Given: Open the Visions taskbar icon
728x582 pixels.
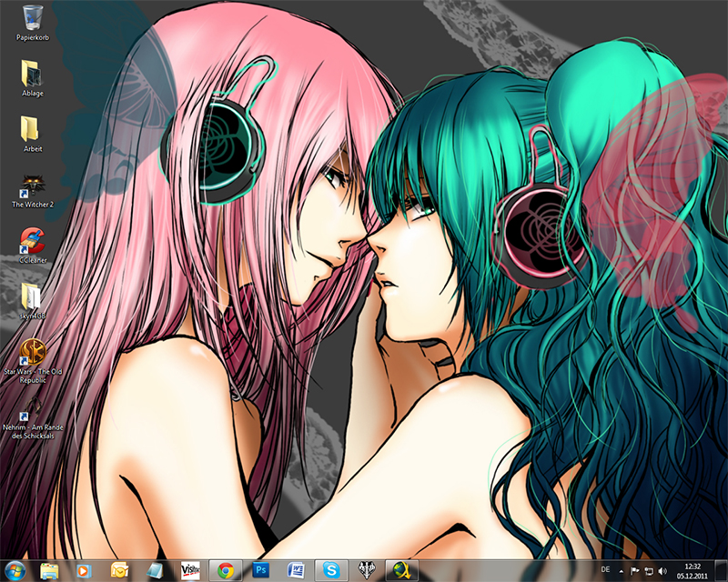Looking at the screenshot, I should tap(190, 570).
